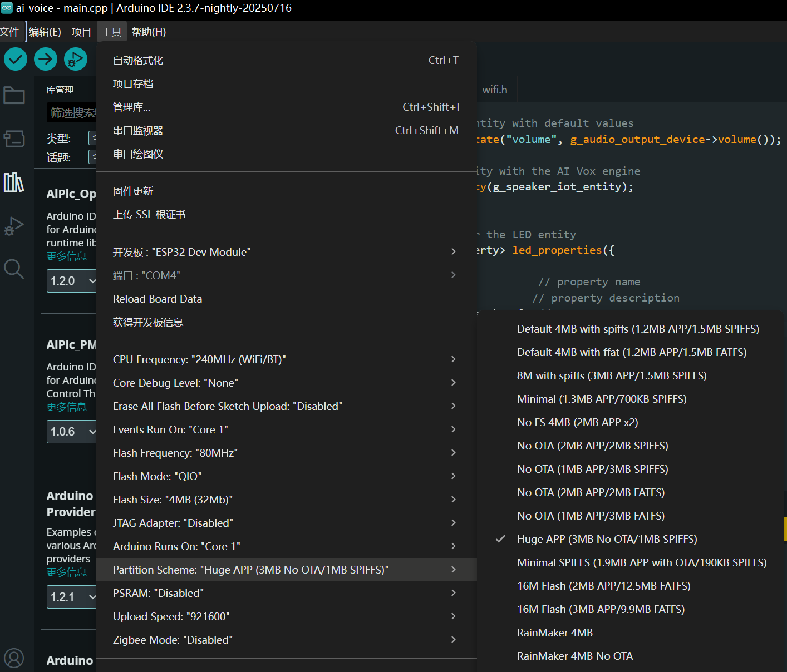The width and height of the screenshot is (787, 672).
Task: Open the Boards Manager sidebar icon
Action: pyautogui.click(x=14, y=139)
